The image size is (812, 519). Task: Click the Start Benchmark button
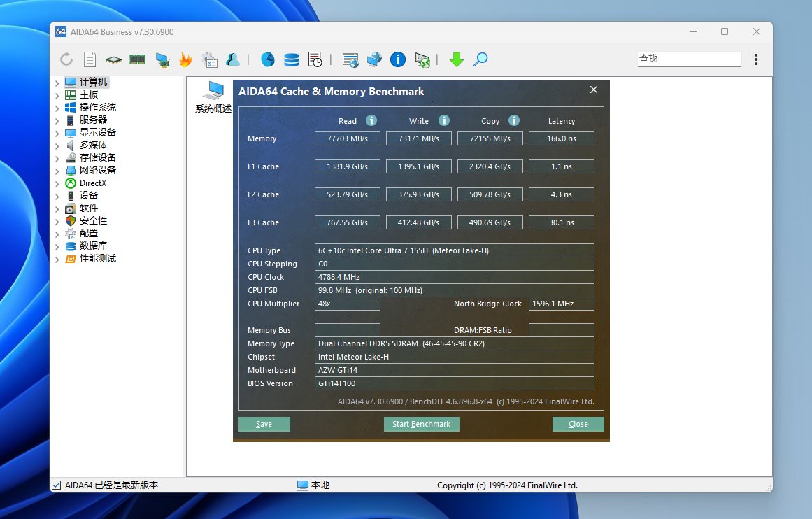[421, 424]
